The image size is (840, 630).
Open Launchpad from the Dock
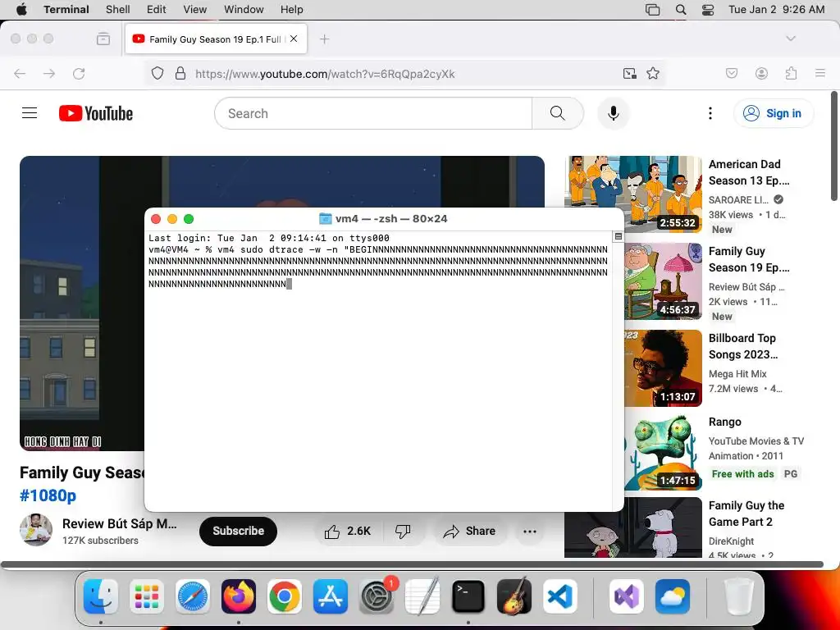pos(147,596)
